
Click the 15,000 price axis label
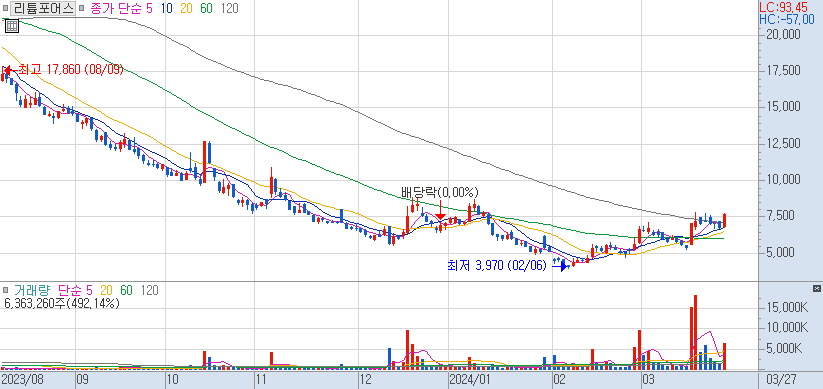pyautogui.click(x=783, y=107)
